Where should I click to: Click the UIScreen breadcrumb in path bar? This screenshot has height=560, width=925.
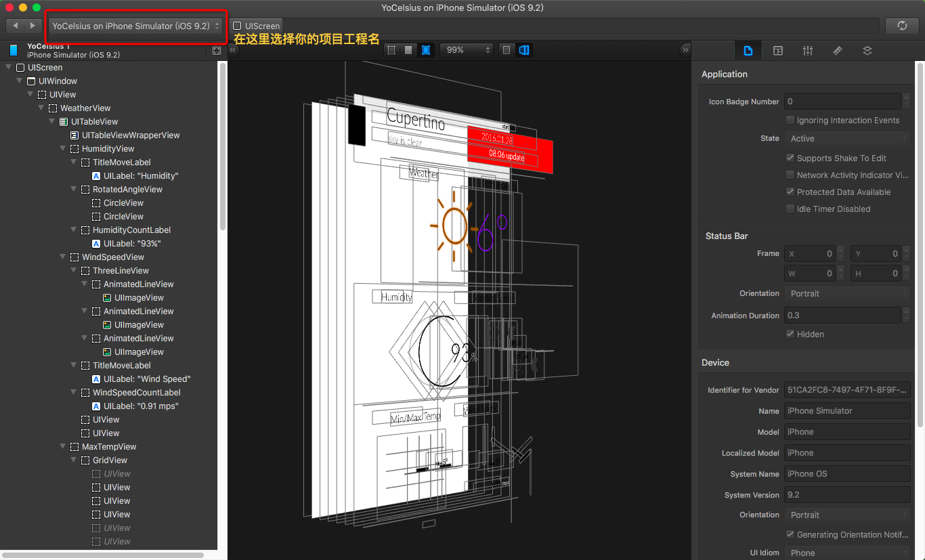[x=256, y=26]
